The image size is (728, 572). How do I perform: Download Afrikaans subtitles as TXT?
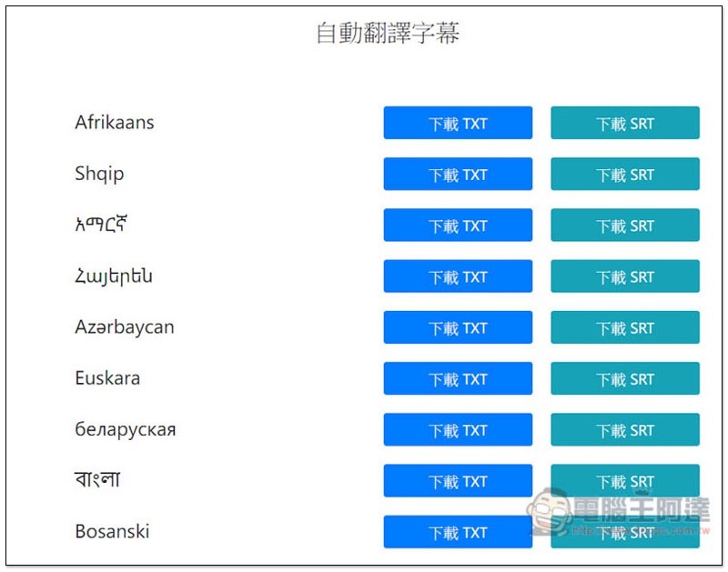[458, 123]
